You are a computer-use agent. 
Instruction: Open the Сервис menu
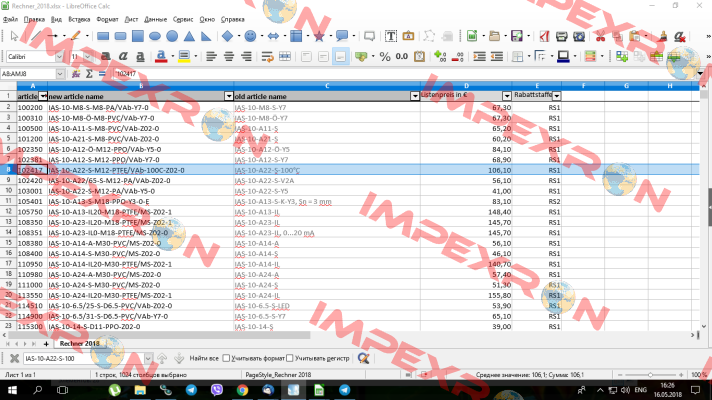(183, 19)
